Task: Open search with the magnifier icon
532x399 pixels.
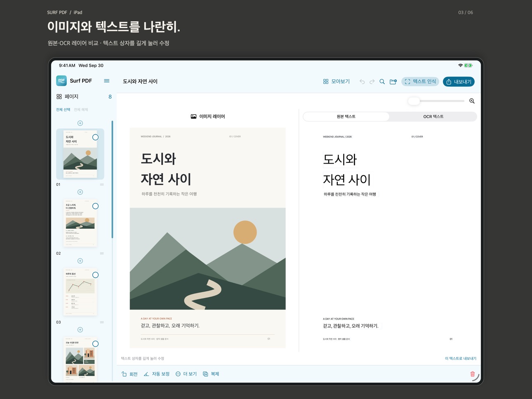Action: [x=382, y=82]
